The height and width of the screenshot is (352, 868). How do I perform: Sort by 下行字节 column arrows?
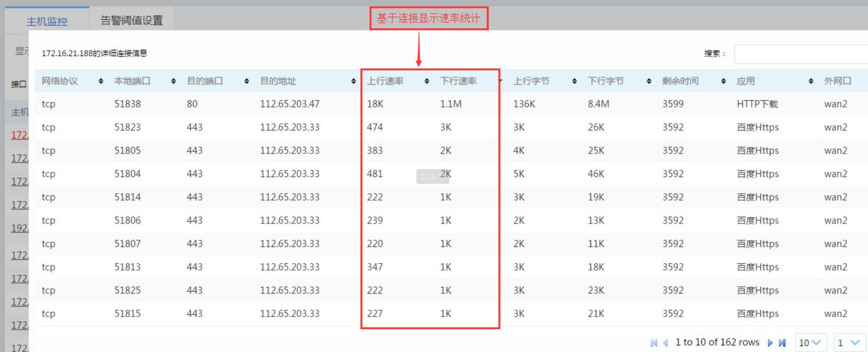tap(649, 81)
